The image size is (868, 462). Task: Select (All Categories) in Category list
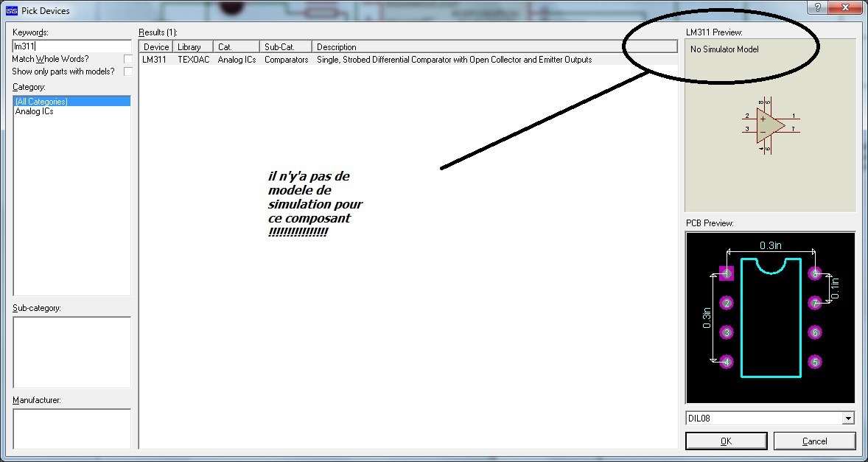point(72,101)
